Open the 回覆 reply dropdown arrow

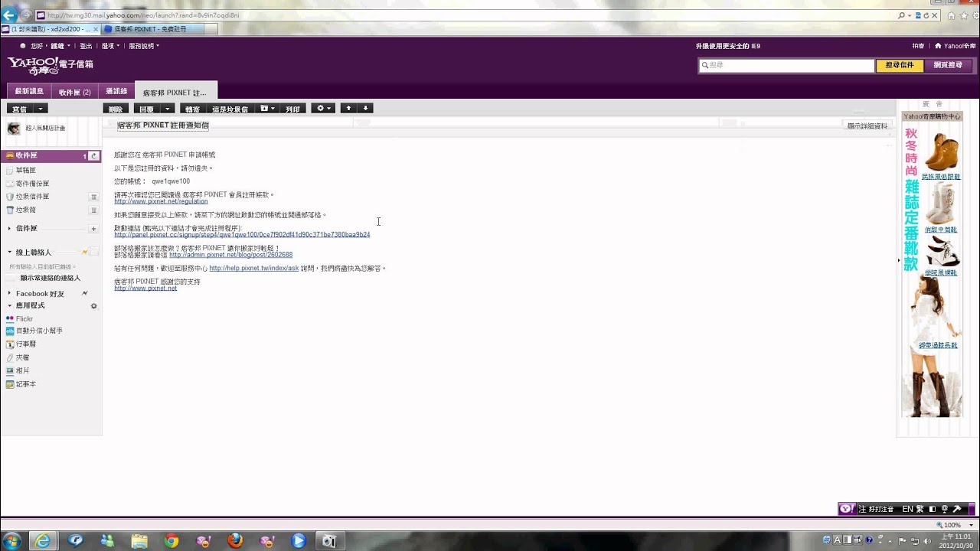tap(168, 109)
